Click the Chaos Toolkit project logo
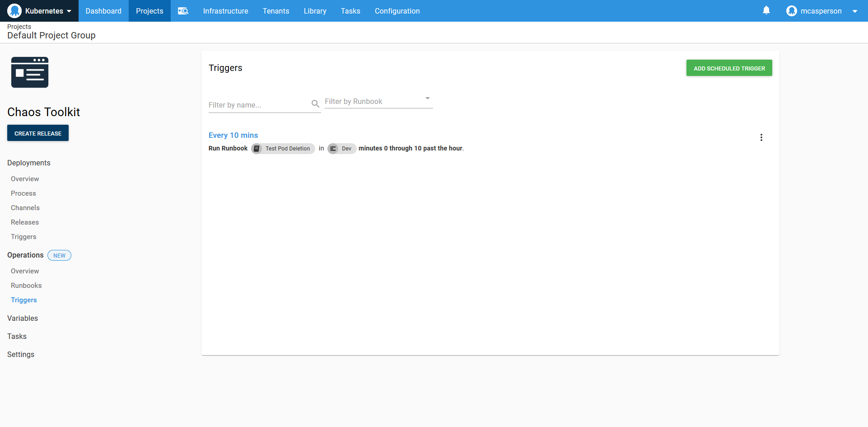868x427 pixels. [30, 72]
